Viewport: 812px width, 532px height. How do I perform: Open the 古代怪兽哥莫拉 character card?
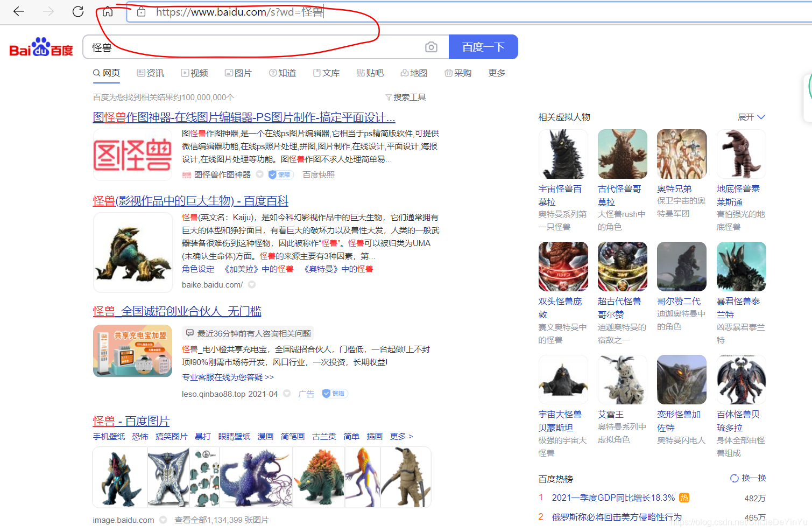coord(623,180)
